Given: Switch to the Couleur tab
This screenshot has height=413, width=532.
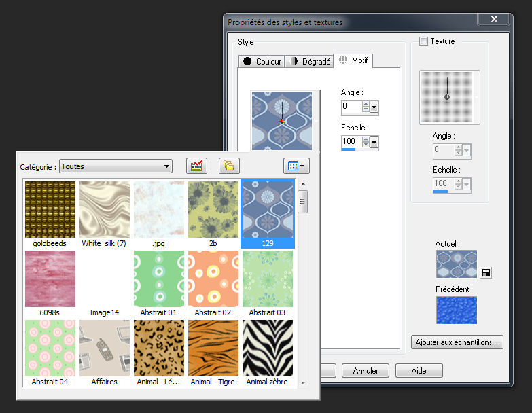Looking at the screenshot, I should (262, 62).
